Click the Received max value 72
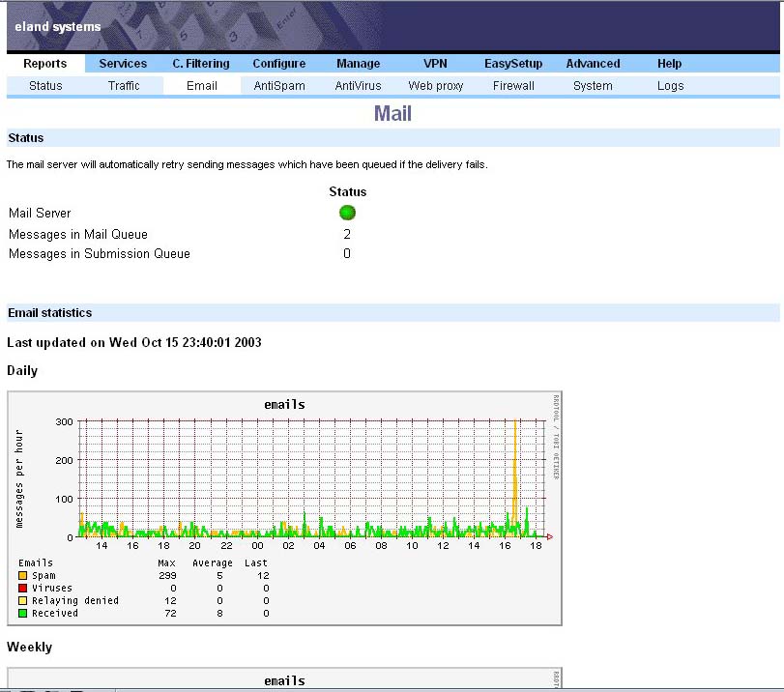Screen dimensions: 784x692 pos(170,613)
